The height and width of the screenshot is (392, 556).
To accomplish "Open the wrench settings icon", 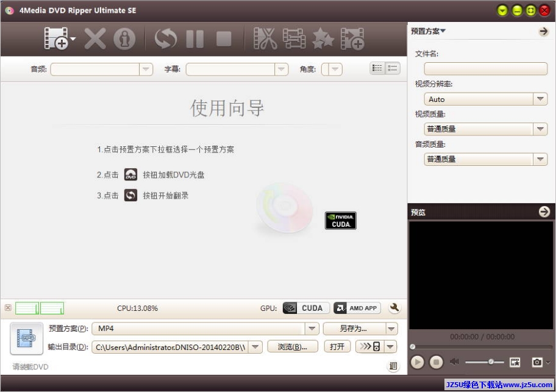I will click(x=394, y=308).
